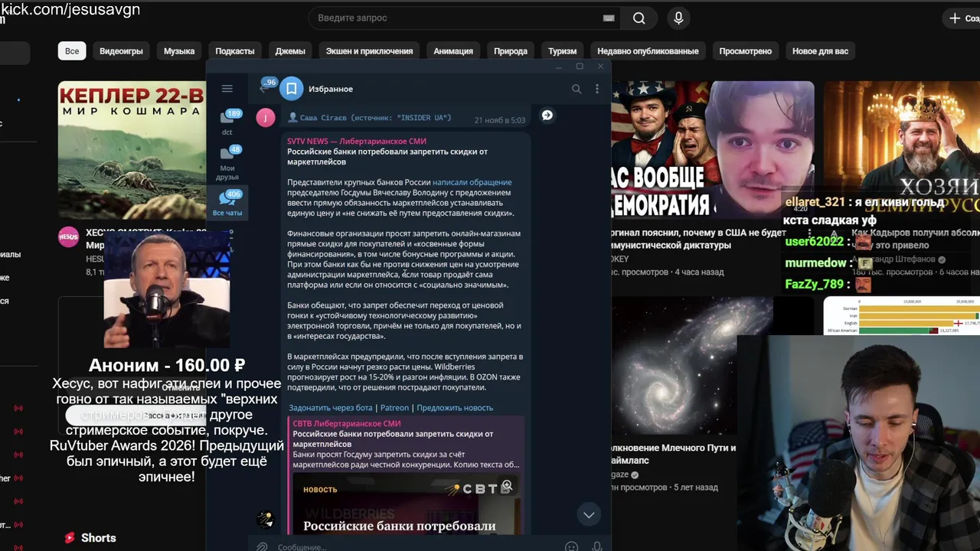
Task: Select the Все чаты folder
Action: [x=227, y=203]
